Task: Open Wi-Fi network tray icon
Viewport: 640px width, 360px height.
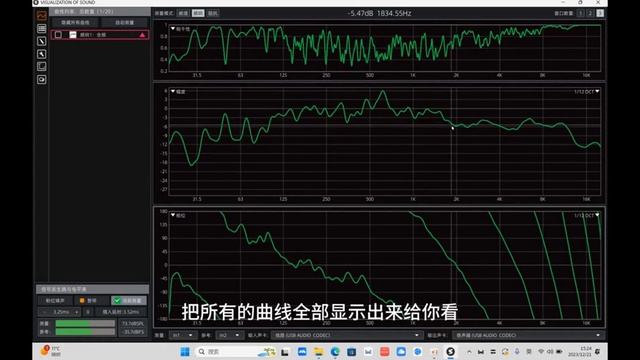Action: click(541, 351)
